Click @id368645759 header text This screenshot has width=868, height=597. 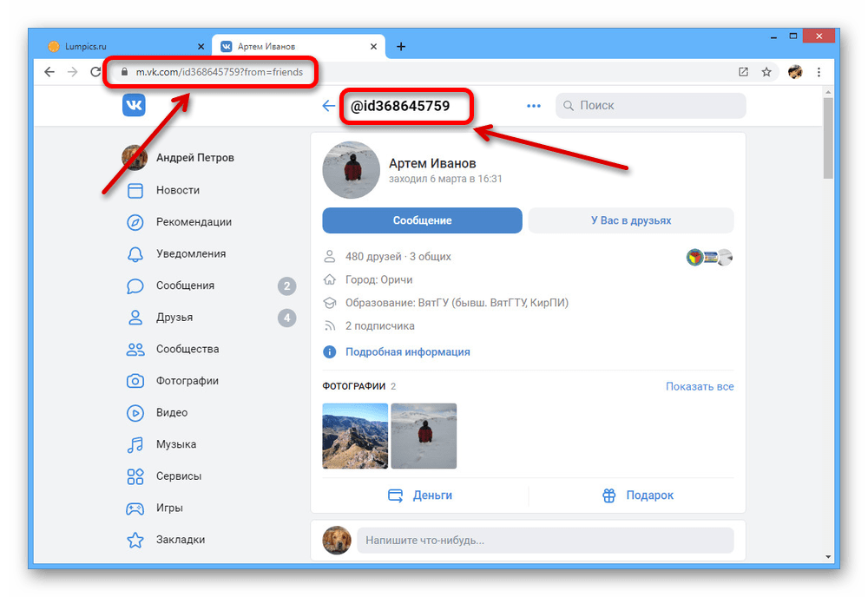(399, 106)
